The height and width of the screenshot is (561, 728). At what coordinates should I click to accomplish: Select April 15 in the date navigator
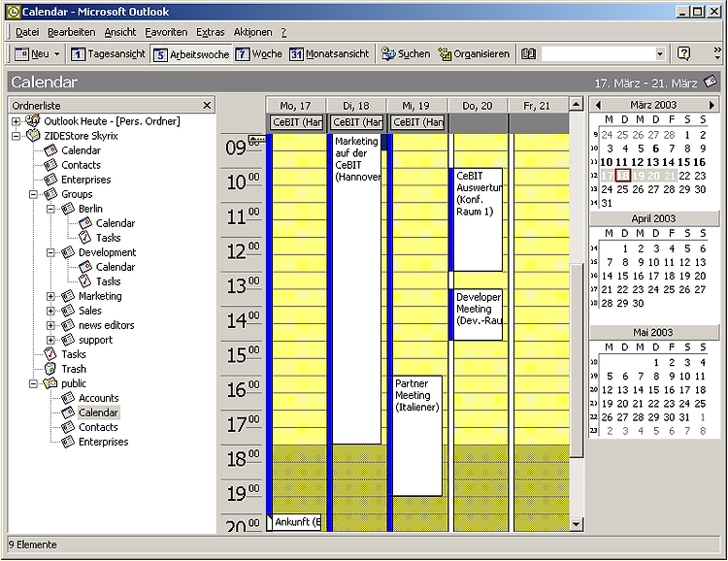pyautogui.click(x=622, y=276)
